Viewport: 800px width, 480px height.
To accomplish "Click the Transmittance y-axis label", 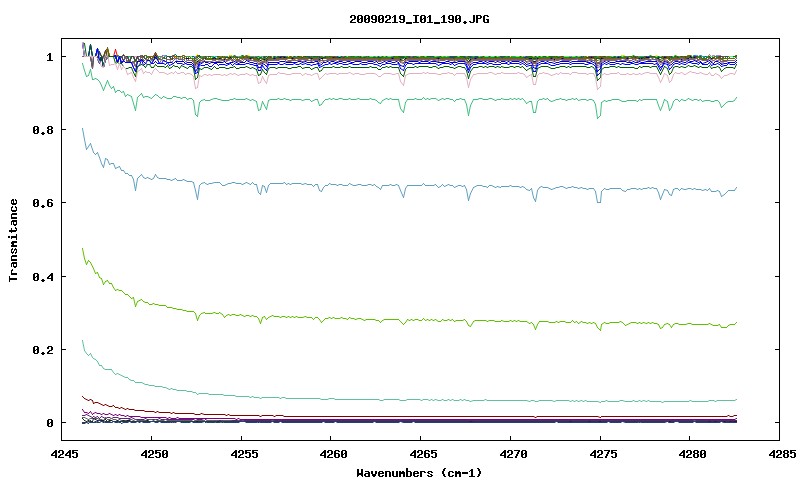I will [14, 240].
